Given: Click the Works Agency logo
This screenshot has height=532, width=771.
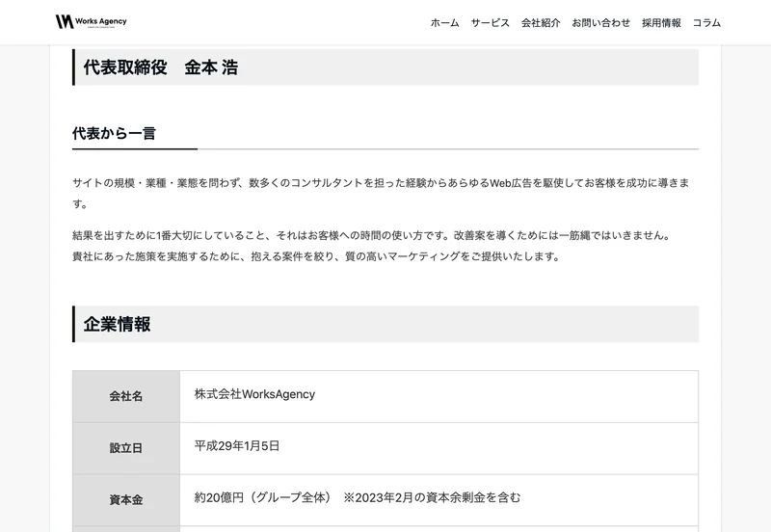Looking at the screenshot, I should point(91,21).
